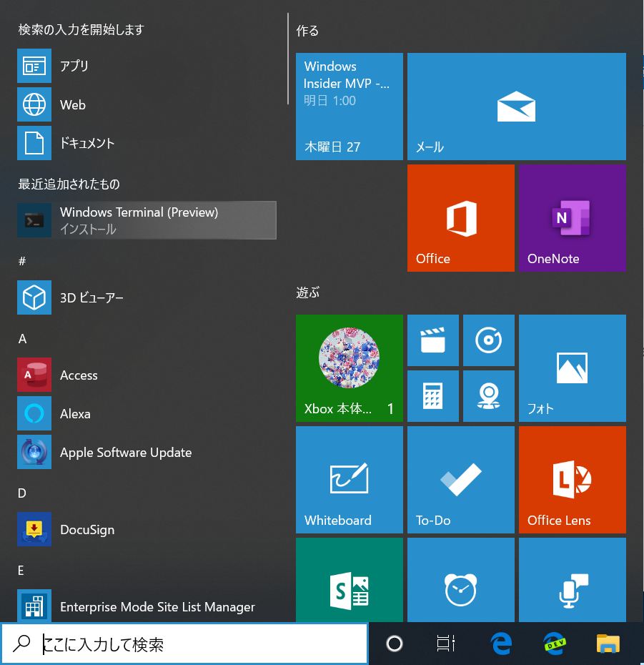Launch the Alexa app
This screenshot has width=644, height=665.
pos(147,413)
